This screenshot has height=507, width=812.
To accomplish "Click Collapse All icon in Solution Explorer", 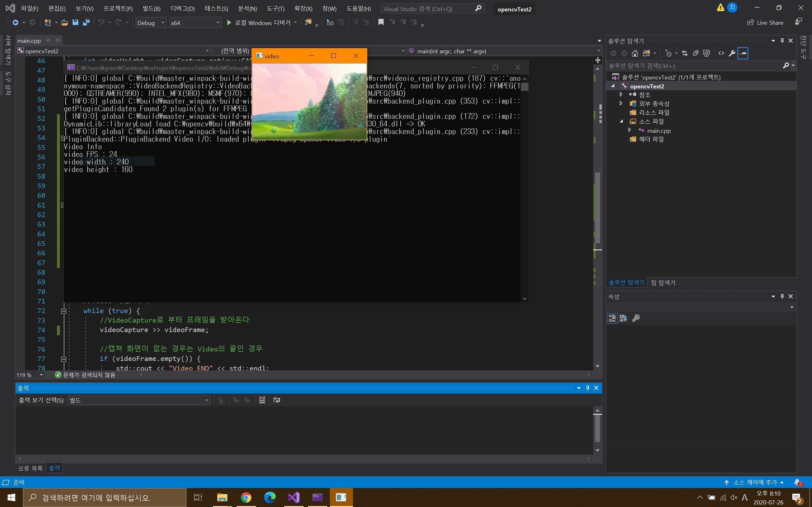I will click(696, 53).
